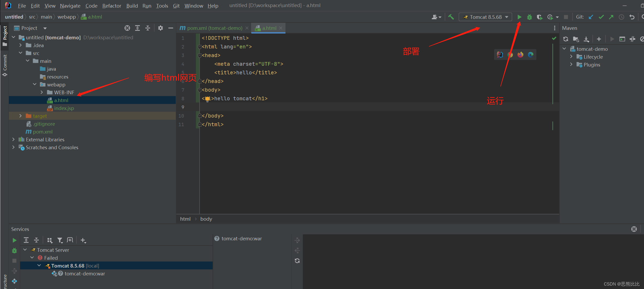Show Git history clock icon

tap(621, 17)
